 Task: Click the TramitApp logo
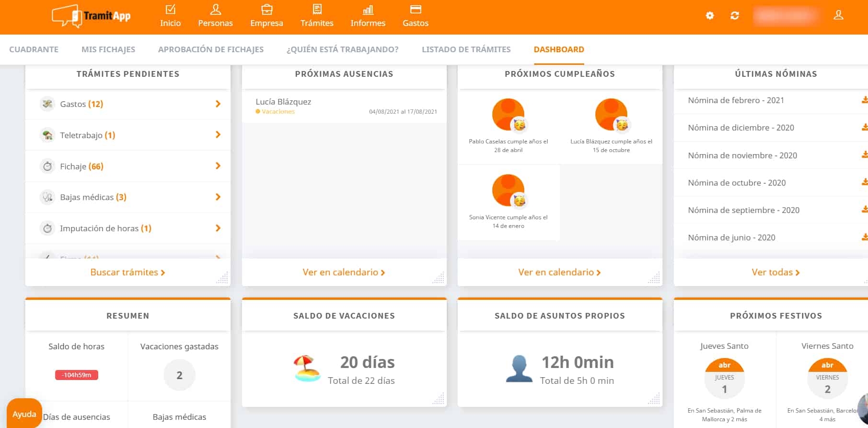(x=91, y=16)
